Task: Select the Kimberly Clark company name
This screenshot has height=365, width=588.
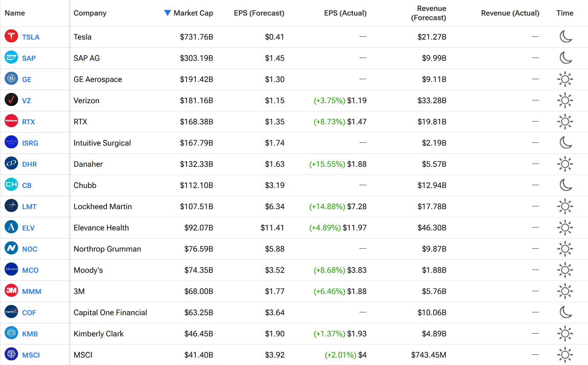Action: click(x=99, y=334)
